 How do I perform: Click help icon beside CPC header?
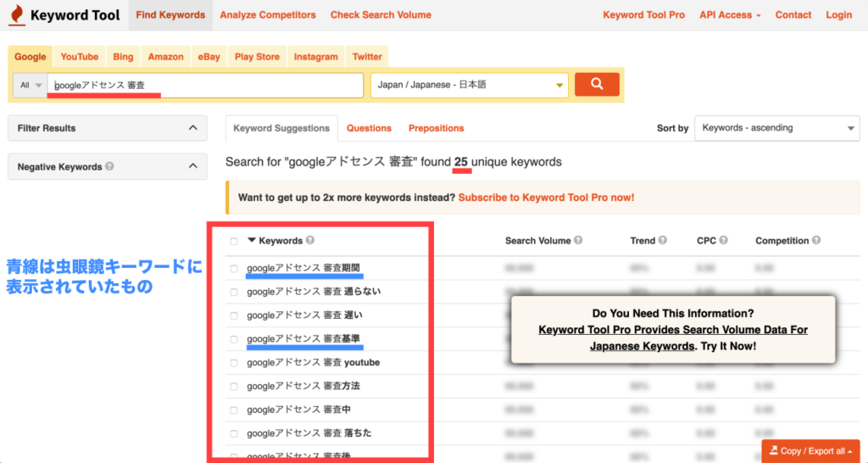726,241
